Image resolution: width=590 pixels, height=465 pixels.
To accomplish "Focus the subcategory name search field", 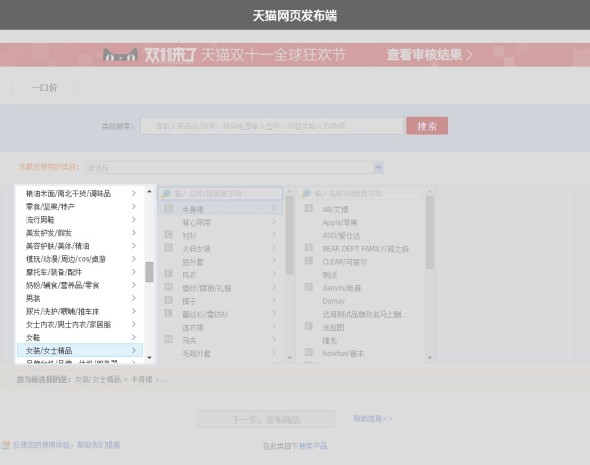I will pyautogui.click(x=220, y=194).
